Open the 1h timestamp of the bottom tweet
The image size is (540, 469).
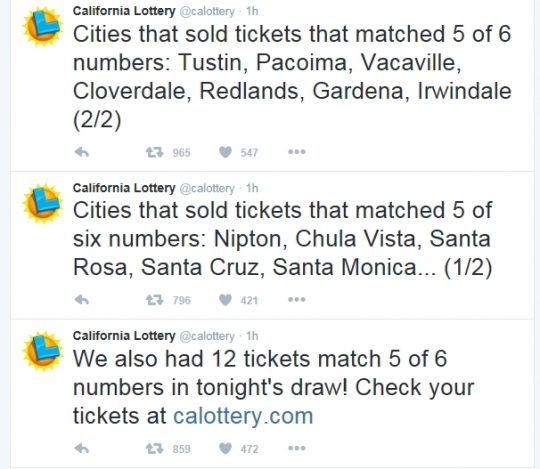click(252, 336)
